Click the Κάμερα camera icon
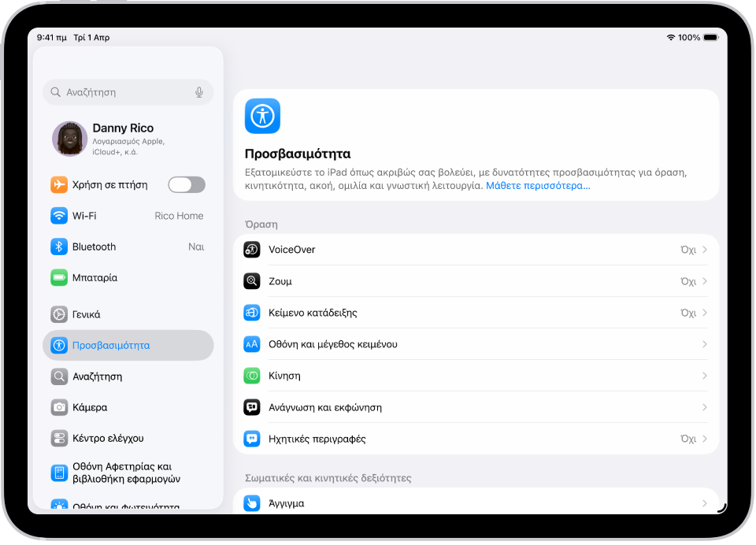Screen dimensions: 756x545 pos(59,407)
